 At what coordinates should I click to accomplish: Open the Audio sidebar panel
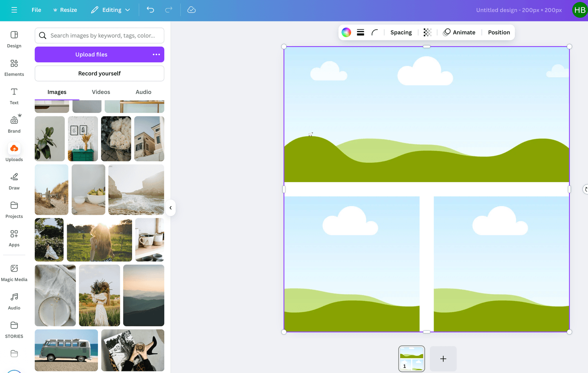(14, 301)
